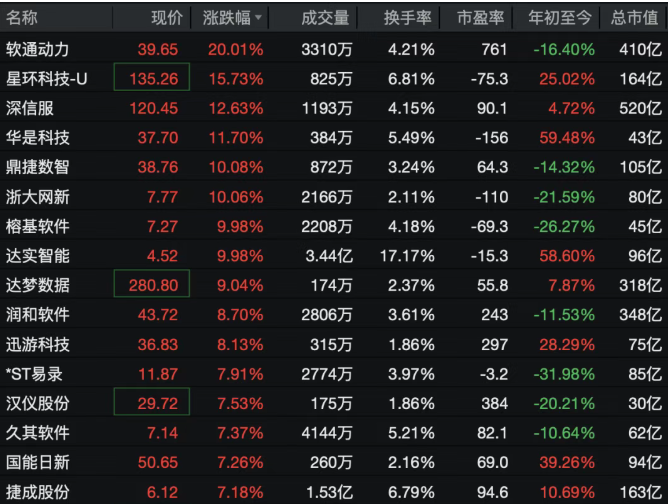
Task: Select the 汉仪股份 stock name
Action: 37,403
